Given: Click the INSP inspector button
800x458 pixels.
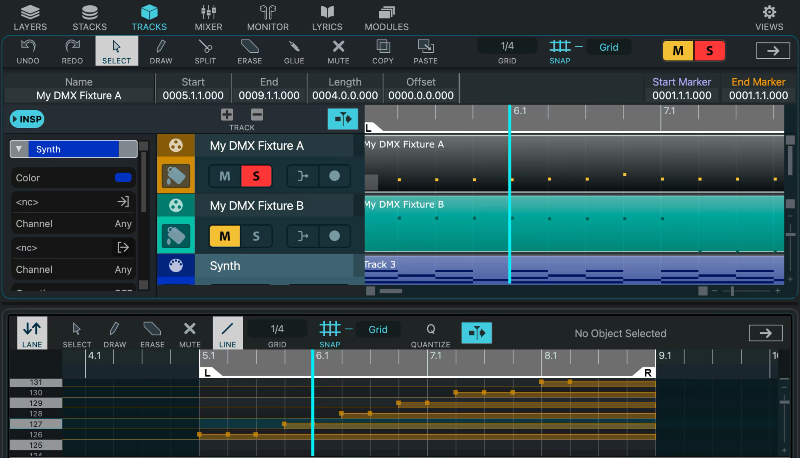Looking at the screenshot, I should (27, 119).
